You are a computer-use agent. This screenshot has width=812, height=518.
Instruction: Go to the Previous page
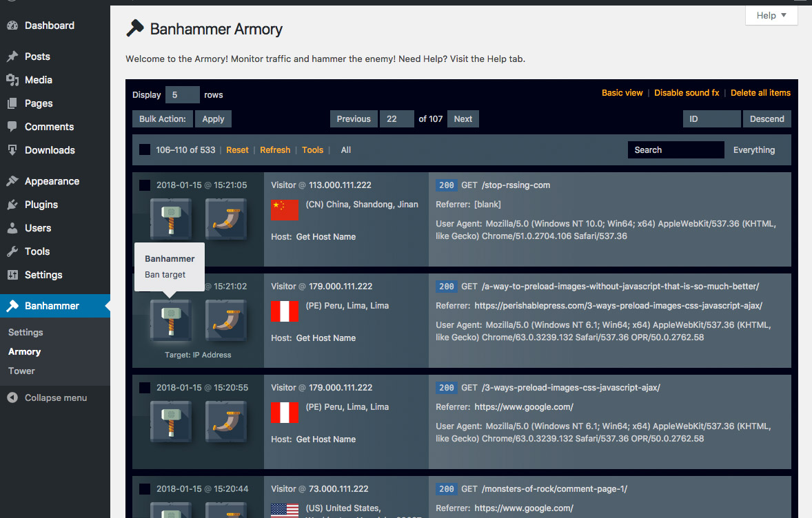coord(354,119)
